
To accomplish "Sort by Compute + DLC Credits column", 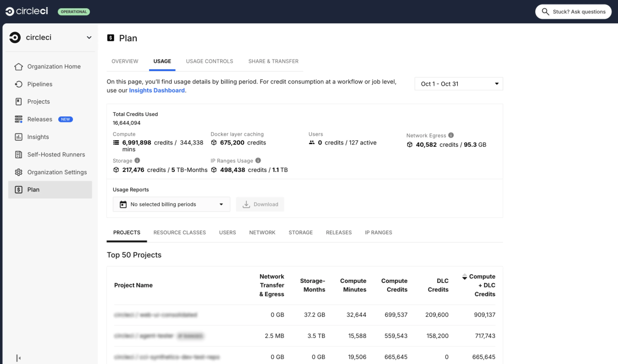I will pos(479,285).
